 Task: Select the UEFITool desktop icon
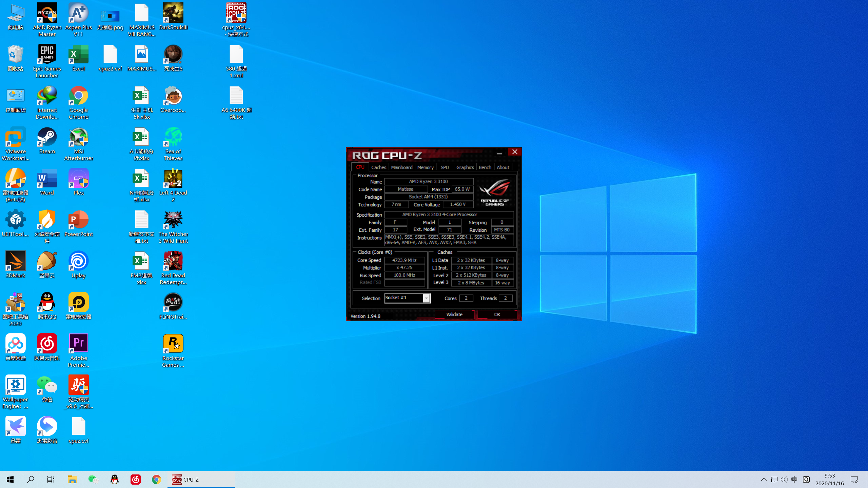point(16,223)
